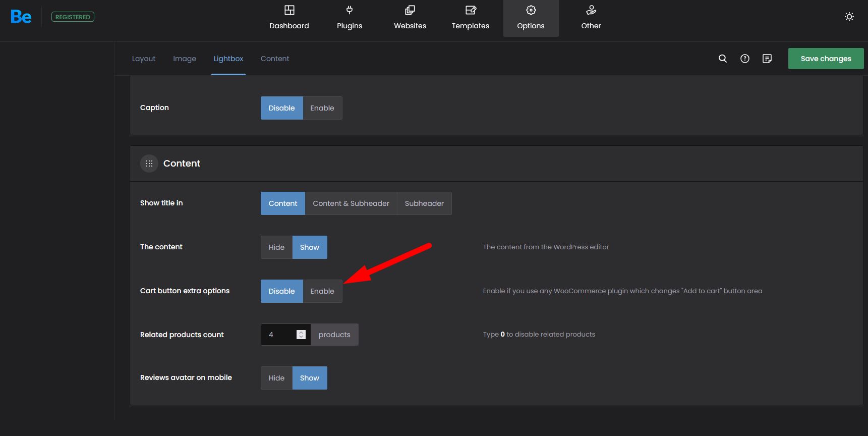Open the Other menu
868x436 pixels.
591,18
